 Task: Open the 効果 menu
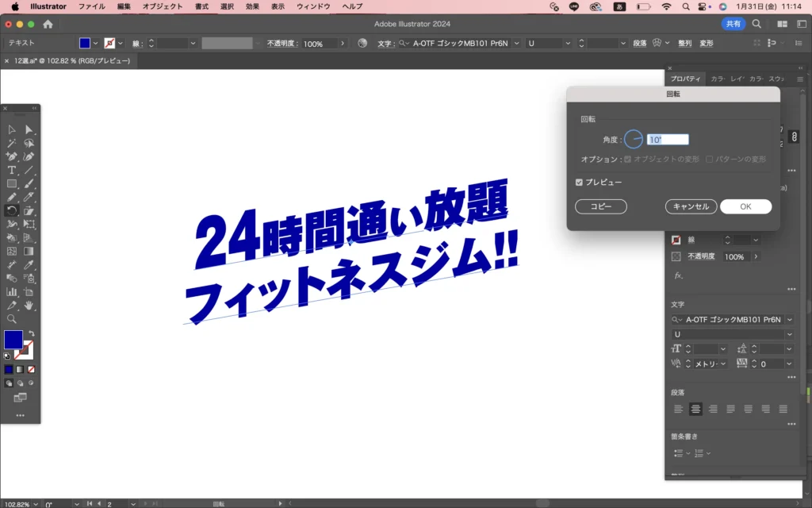coord(252,6)
